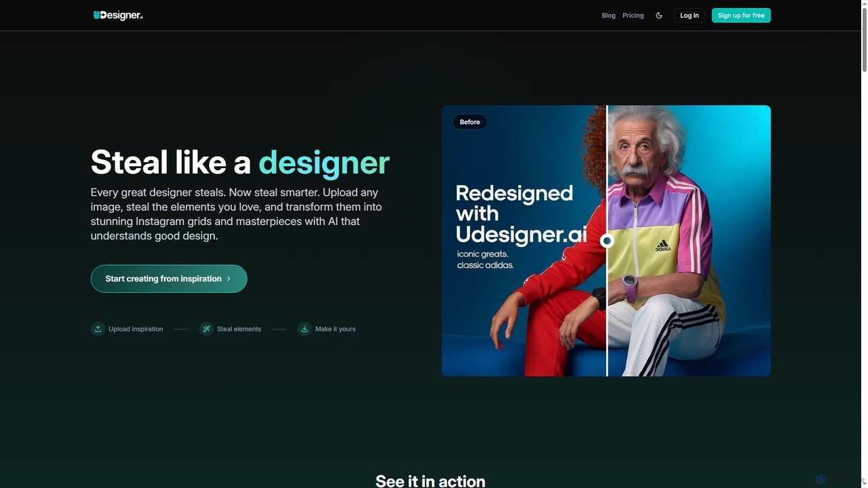
Task: Click the 'Upload inspiration' step text
Action: pos(136,329)
